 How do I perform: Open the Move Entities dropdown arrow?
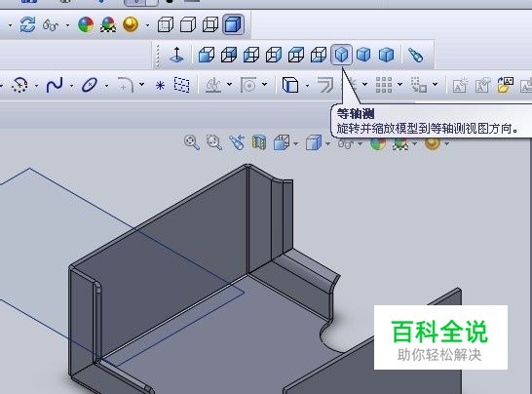(x=436, y=84)
